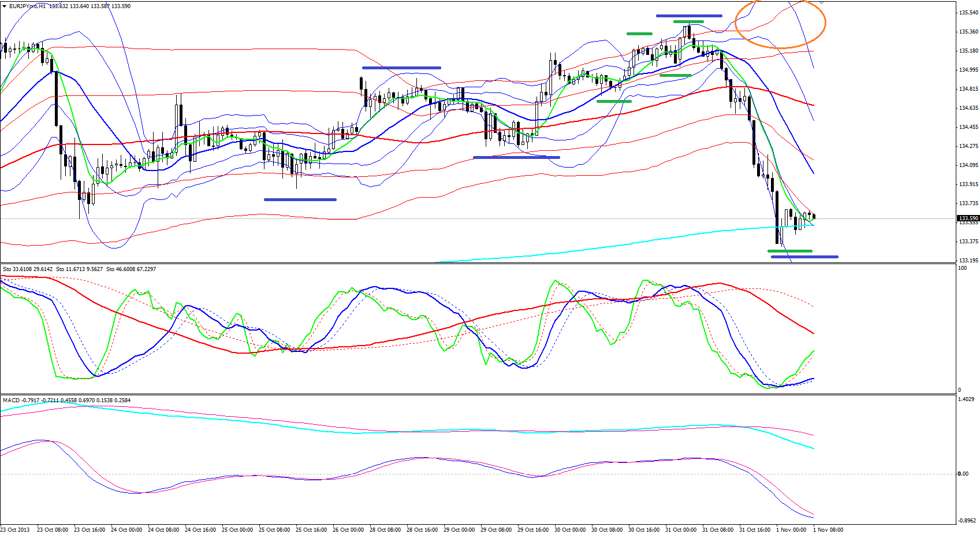Click the 23 Oct 2013 date label

click(x=15, y=529)
